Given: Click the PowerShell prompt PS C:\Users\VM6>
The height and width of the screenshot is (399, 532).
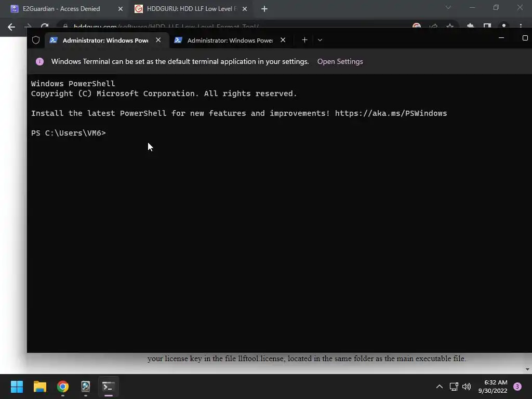Looking at the screenshot, I should pos(68,133).
